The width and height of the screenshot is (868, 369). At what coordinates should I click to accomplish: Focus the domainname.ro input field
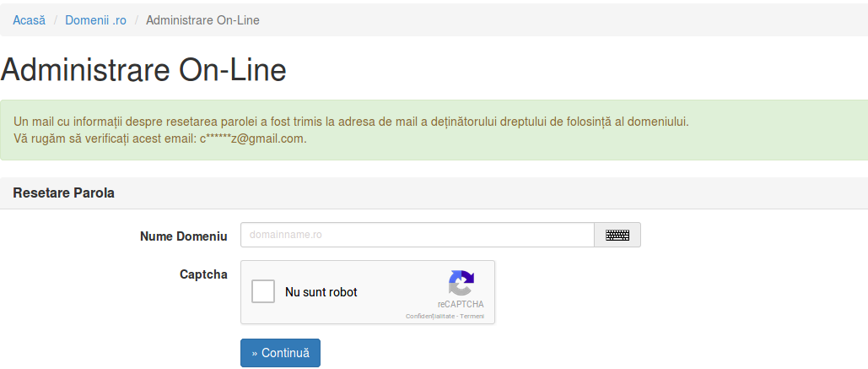pyautogui.click(x=418, y=235)
